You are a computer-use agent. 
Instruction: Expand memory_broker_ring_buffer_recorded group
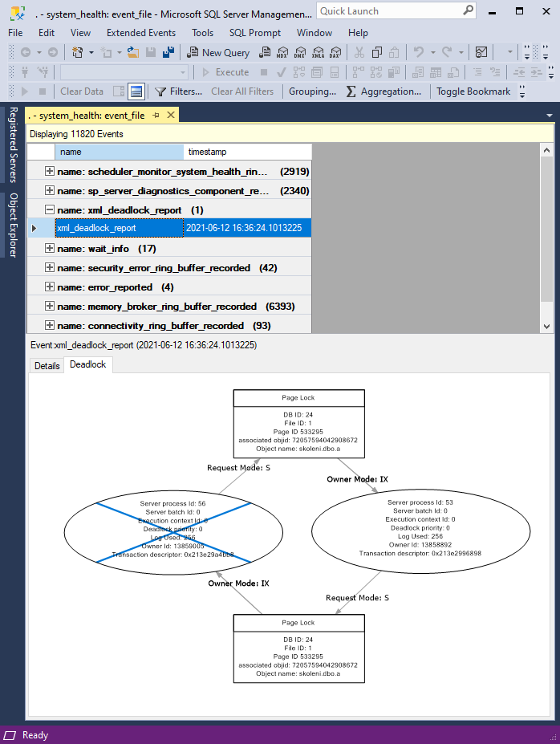coord(49,306)
